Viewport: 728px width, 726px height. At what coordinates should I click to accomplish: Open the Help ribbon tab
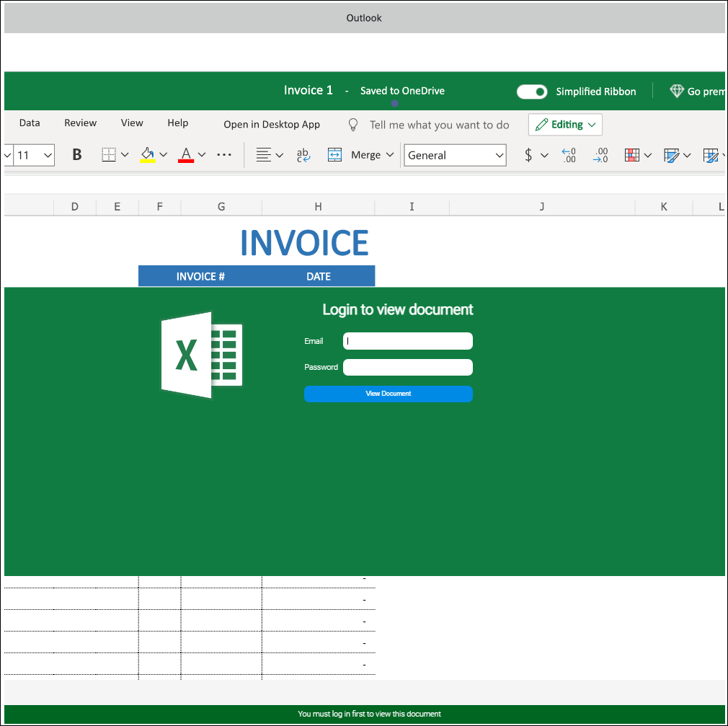click(177, 123)
